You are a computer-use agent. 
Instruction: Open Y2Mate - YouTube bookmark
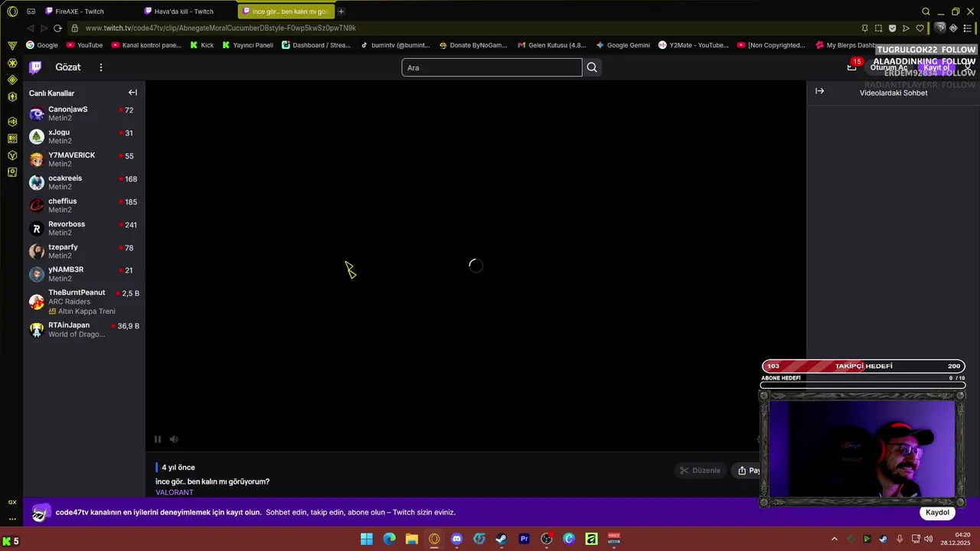694,45
